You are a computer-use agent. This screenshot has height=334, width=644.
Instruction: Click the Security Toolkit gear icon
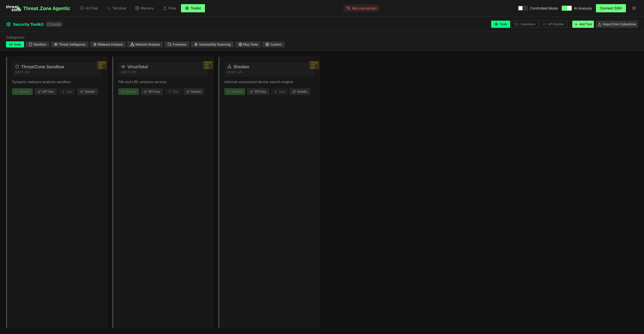(8, 24)
